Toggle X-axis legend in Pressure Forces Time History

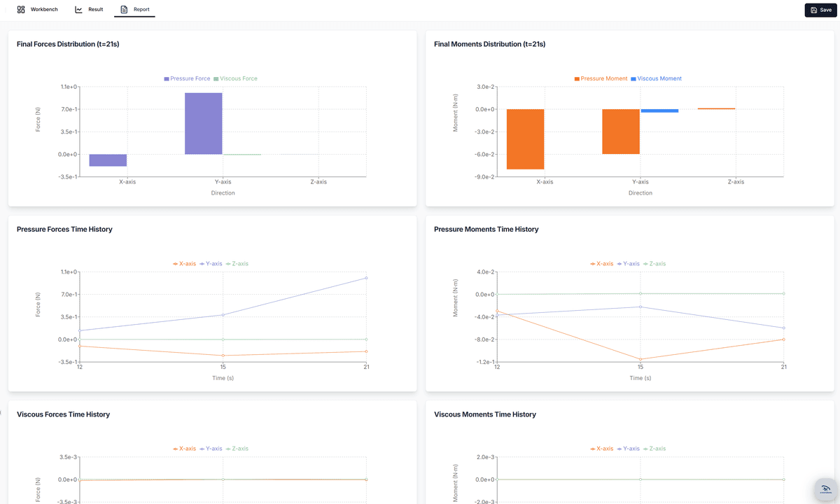tap(184, 264)
